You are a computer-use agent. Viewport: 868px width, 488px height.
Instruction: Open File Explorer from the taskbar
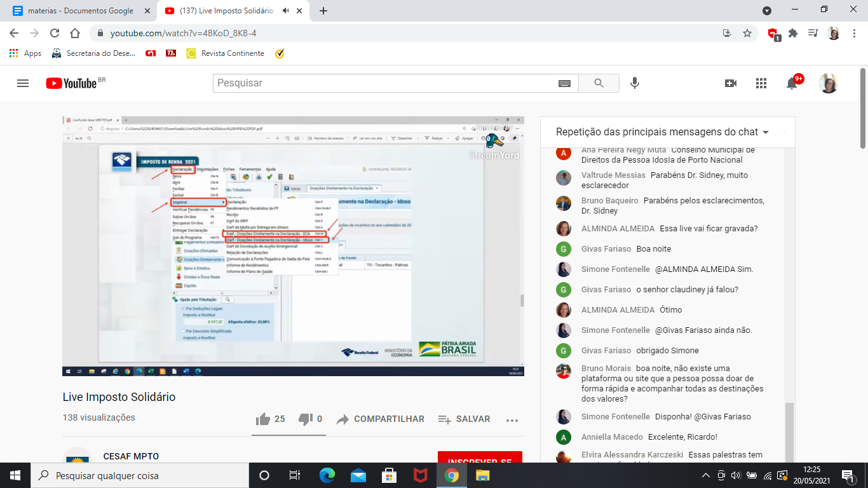[x=483, y=475]
